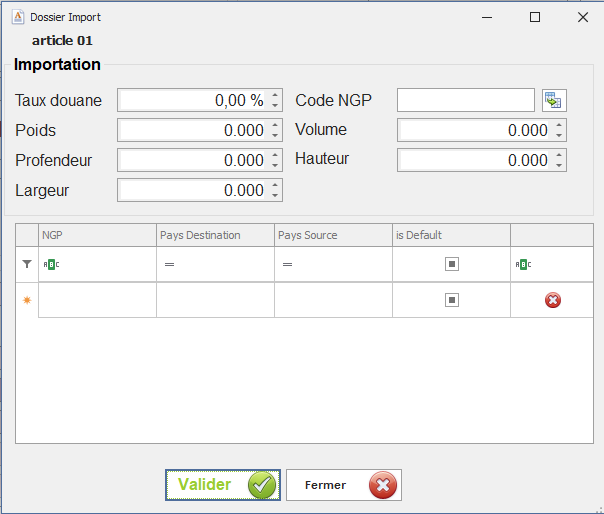Click the Largeur input field
The width and height of the screenshot is (604, 514).
(193, 190)
